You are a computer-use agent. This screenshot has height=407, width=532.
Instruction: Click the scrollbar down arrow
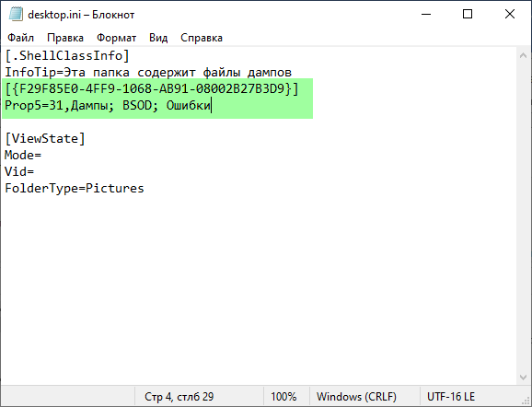point(523,378)
